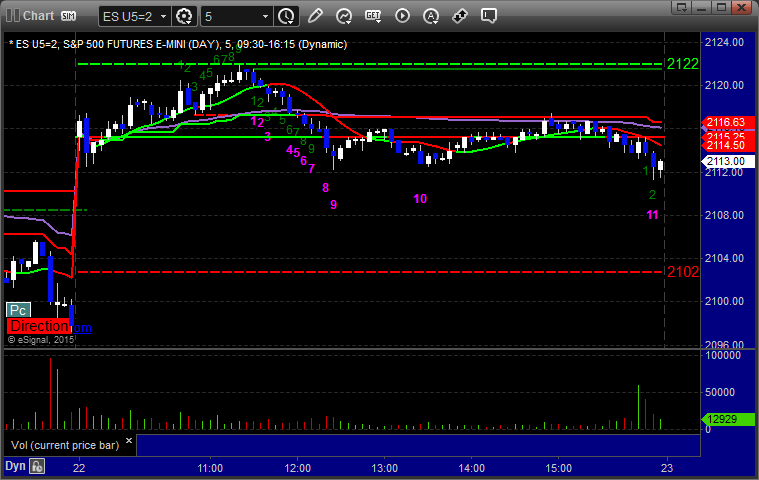Click the 11:00 time axis label
The width and height of the screenshot is (759, 480).
[210, 468]
